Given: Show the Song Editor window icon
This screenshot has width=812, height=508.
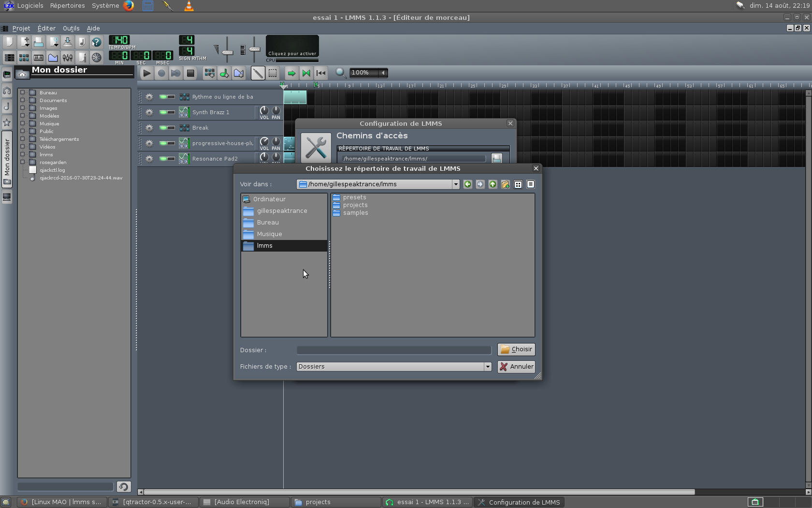Looking at the screenshot, I should tap(9, 57).
